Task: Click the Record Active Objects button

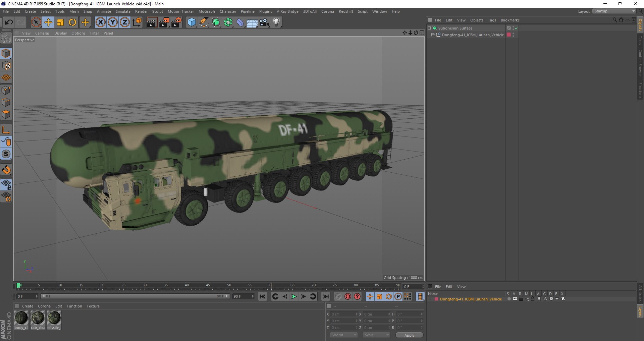Action: [338, 296]
